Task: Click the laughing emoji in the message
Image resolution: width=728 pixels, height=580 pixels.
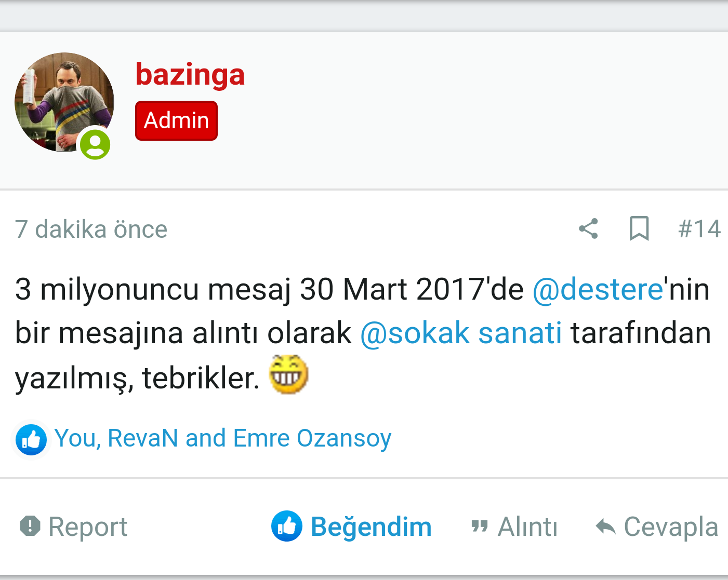Action: pos(288,374)
